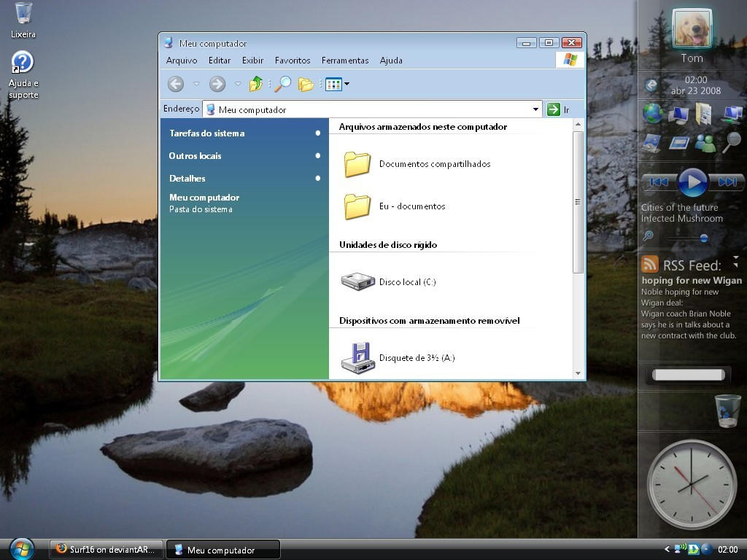The image size is (747, 560).
Task: Open the back button history dropdown arrow
Action: coord(196,85)
